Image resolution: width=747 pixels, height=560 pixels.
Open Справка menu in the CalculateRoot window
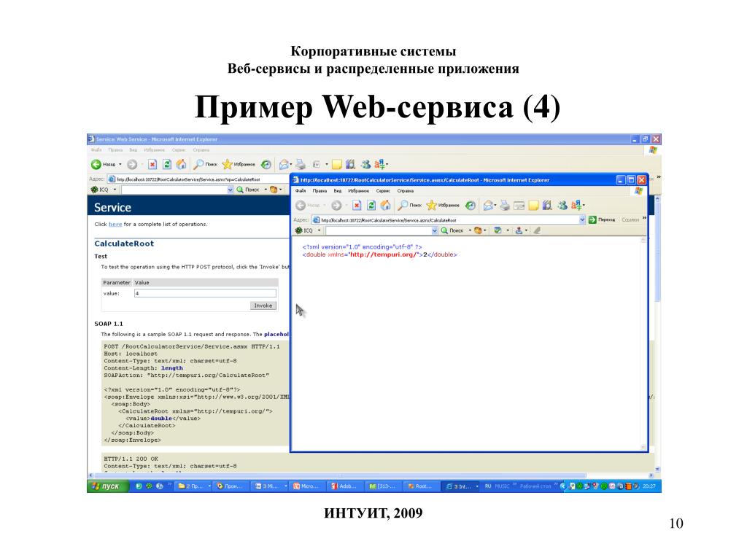coord(406,191)
